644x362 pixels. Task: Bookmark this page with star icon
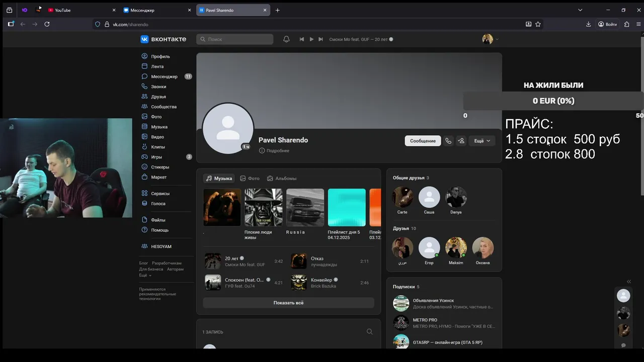pos(538,24)
